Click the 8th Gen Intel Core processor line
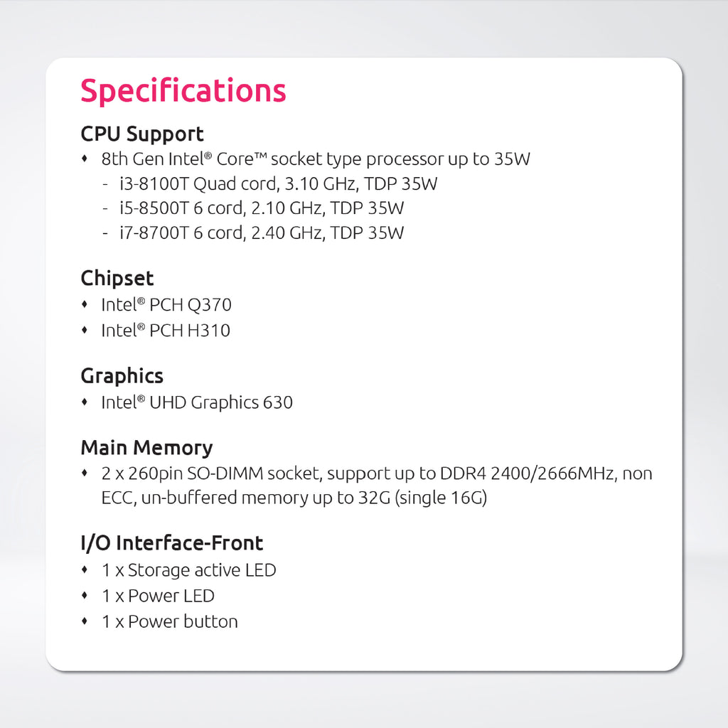Viewport: 728px width, 728px height. [x=316, y=159]
